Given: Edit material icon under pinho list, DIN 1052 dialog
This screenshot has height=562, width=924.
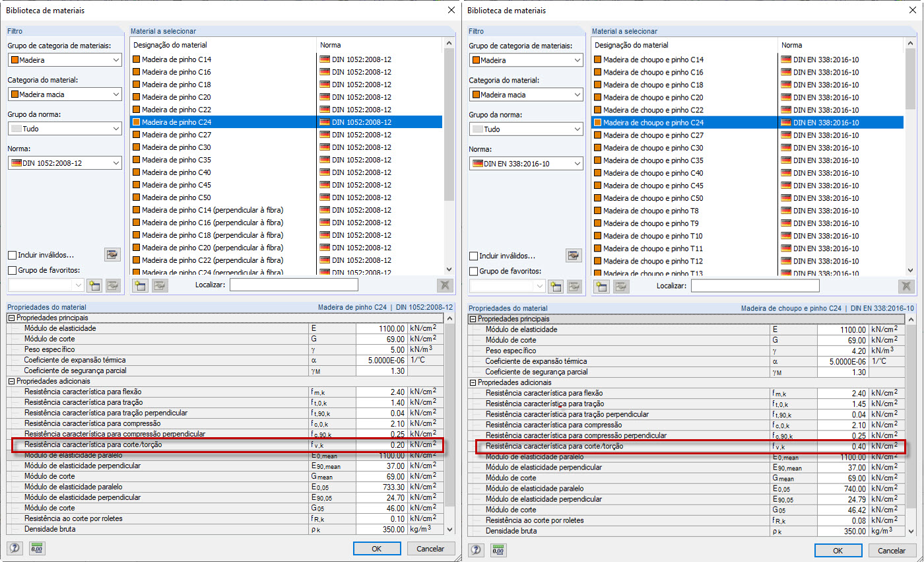Looking at the screenshot, I should tap(160, 285).
